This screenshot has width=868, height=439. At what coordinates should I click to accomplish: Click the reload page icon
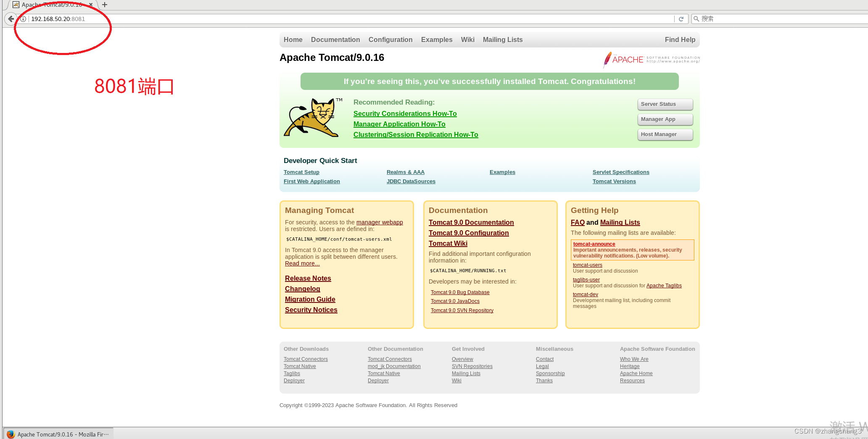(x=681, y=19)
